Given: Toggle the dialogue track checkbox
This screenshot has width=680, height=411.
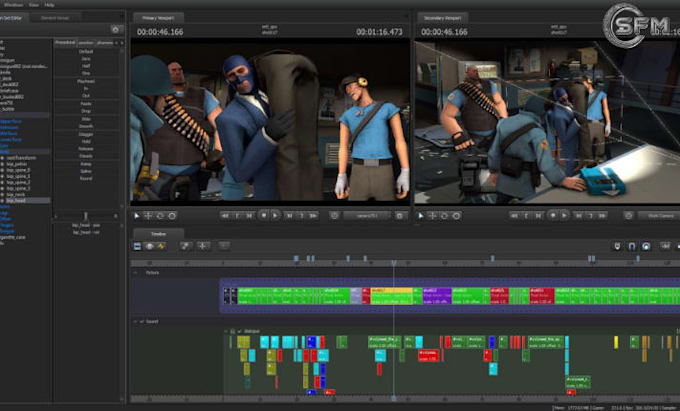Looking at the screenshot, I should tap(239, 331).
